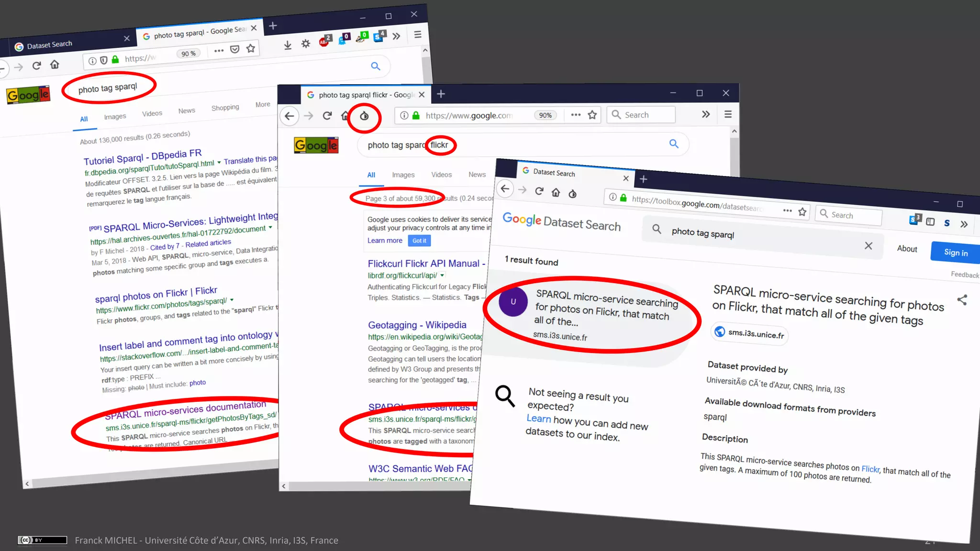
Task: Click the 90% zoom indicator in middle address bar
Action: (545, 115)
